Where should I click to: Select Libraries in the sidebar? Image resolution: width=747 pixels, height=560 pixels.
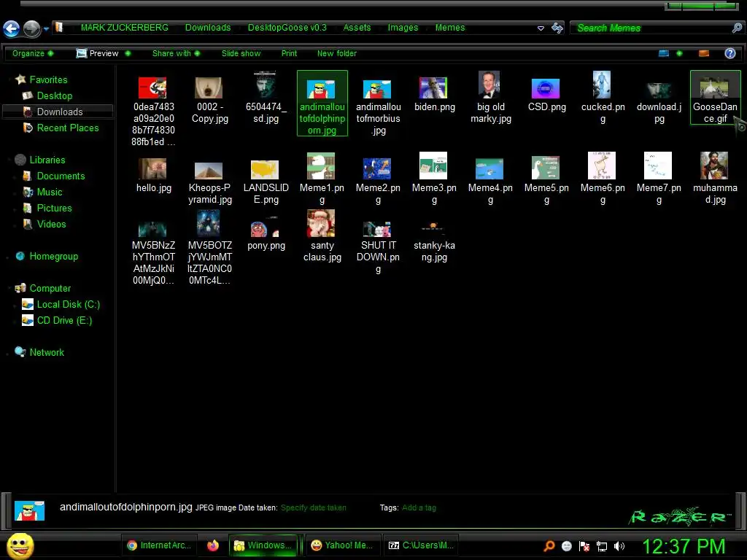pos(47,160)
